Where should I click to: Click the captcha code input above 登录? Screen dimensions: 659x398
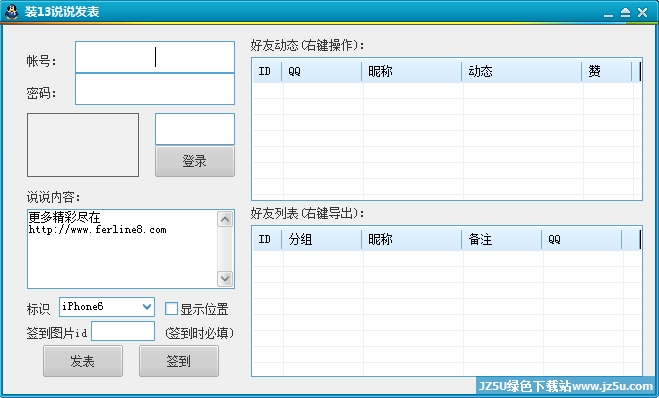(195, 129)
